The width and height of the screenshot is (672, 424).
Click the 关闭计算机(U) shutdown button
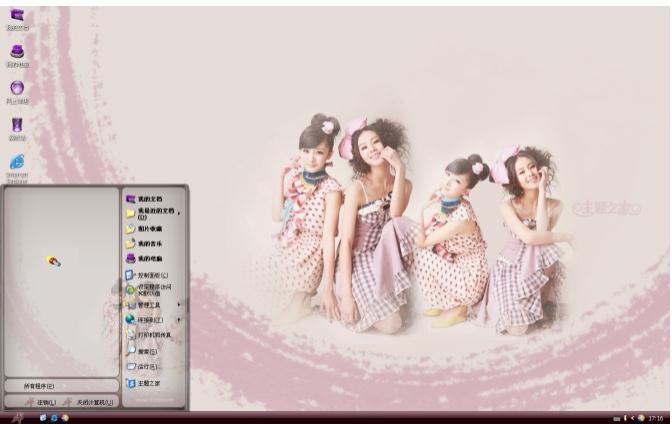89,403
